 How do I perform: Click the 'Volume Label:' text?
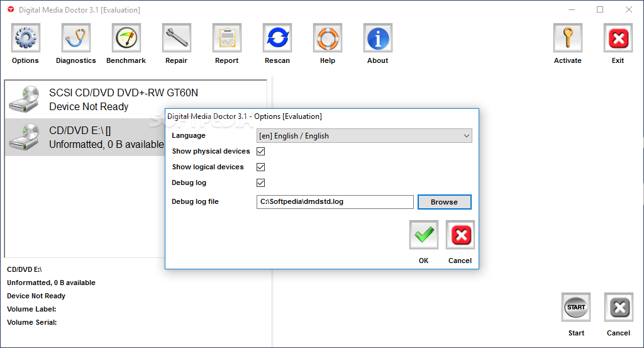[31, 309]
